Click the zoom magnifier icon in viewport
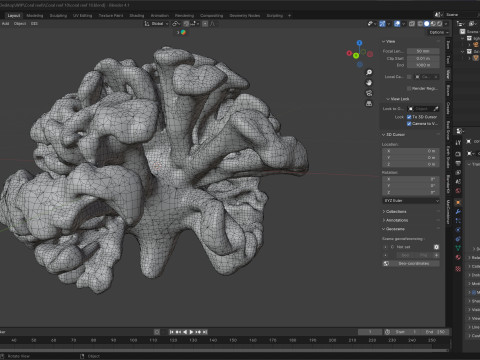The height and width of the screenshot is (360, 480). click(x=369, y=72)
